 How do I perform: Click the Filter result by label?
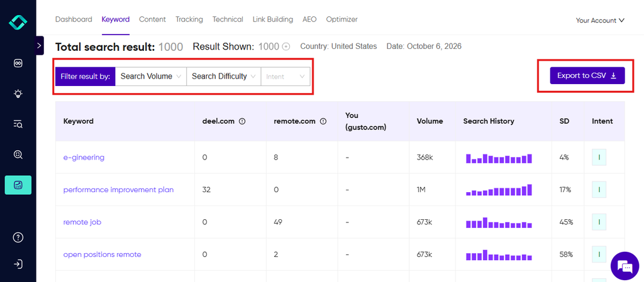(x=86, y=77)
